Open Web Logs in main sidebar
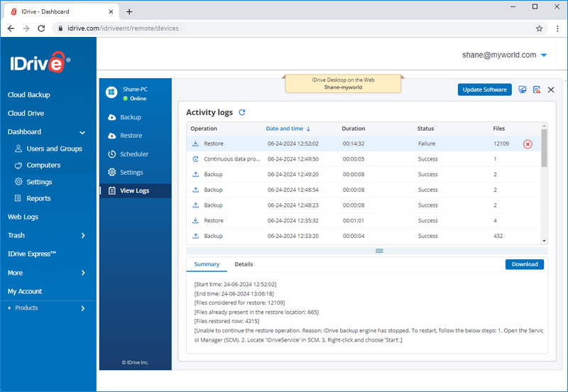This screenshot has height=392, width=568. click(x=23, y=217)
